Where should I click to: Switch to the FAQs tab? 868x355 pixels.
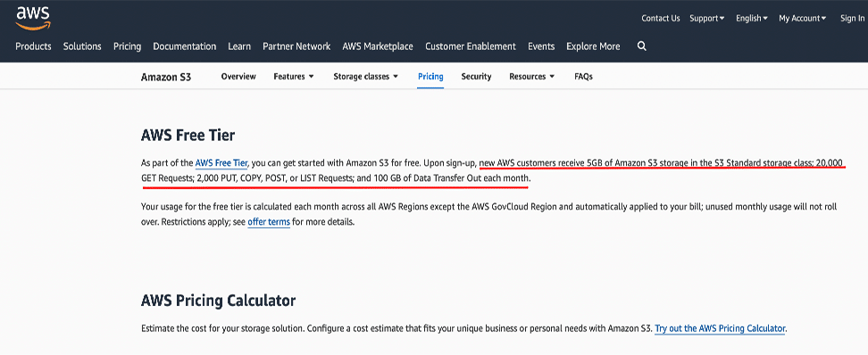583,77
